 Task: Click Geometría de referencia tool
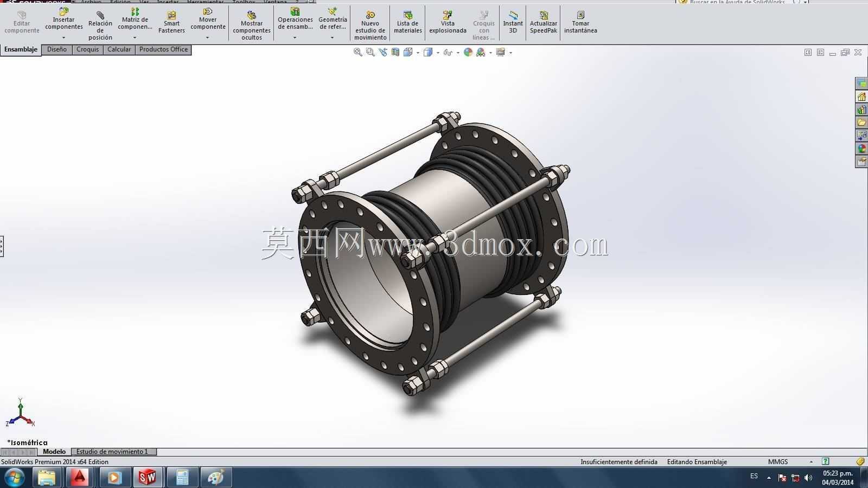click(x=333, y=20)
